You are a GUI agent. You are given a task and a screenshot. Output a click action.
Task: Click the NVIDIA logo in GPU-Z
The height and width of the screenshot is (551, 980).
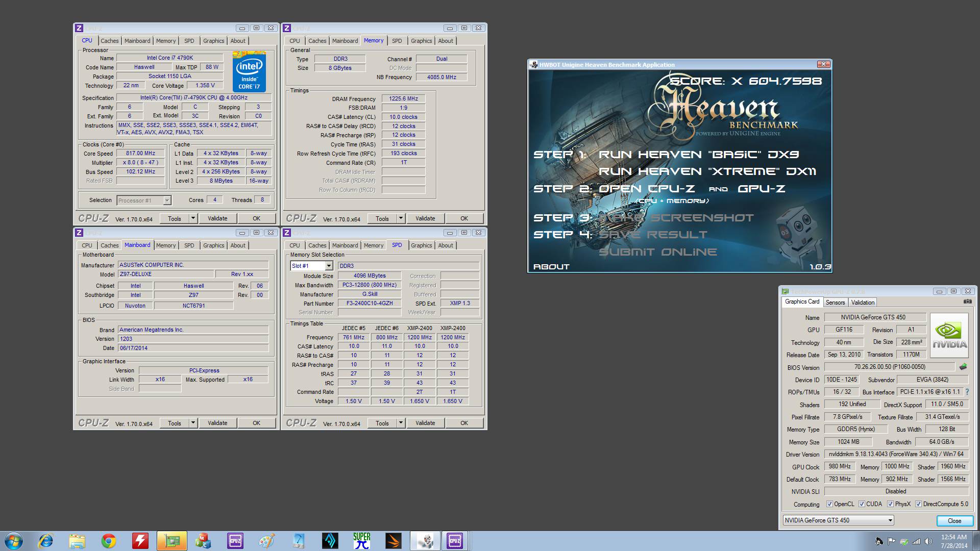pyautogui.click(x=949, y=335)
